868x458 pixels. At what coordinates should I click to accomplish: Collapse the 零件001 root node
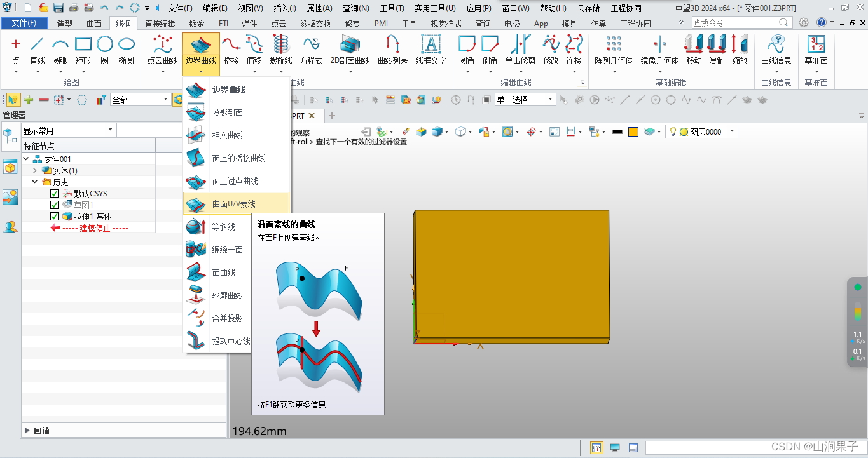26,159
